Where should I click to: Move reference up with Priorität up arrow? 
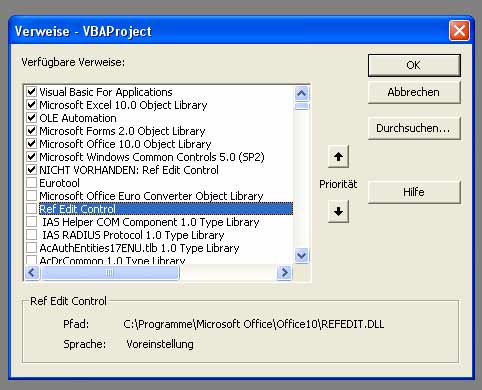338,156
